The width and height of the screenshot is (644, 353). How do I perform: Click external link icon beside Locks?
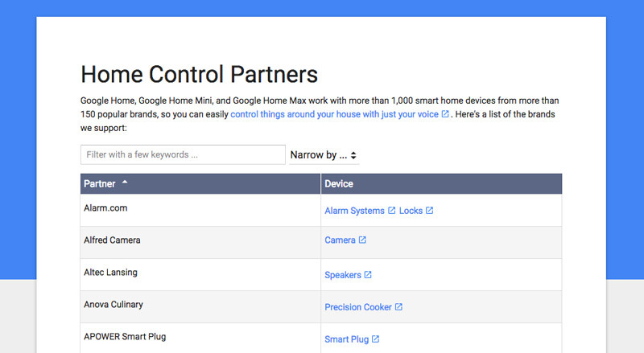coord(429,211)
